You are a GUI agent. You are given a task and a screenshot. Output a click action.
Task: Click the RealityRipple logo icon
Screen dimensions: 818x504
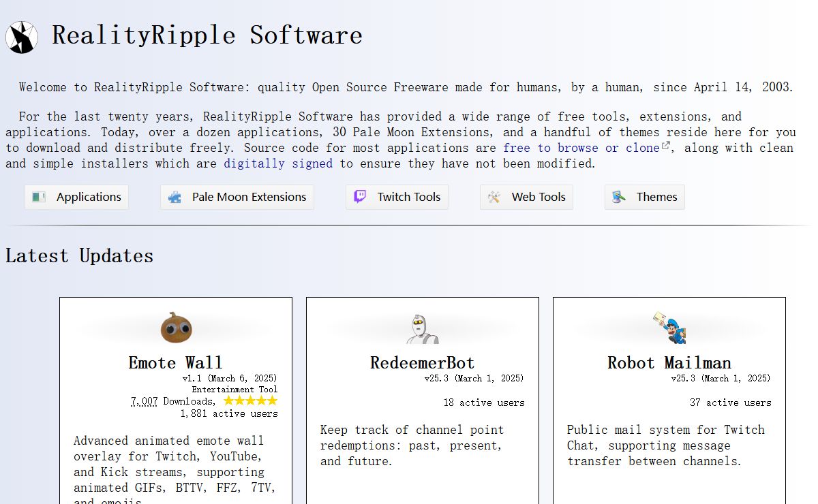click(x=21, y=37)
